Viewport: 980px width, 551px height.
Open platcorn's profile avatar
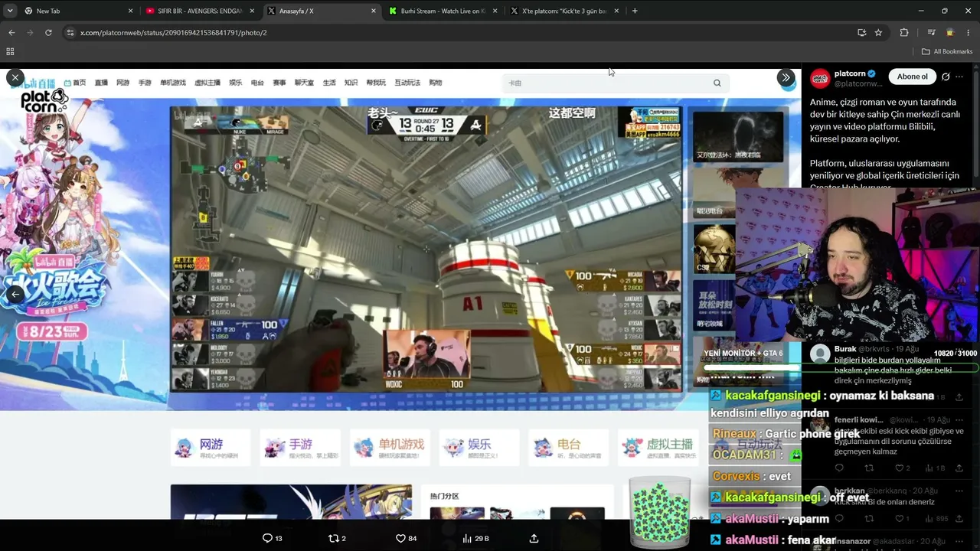click(x=820, y=78)
